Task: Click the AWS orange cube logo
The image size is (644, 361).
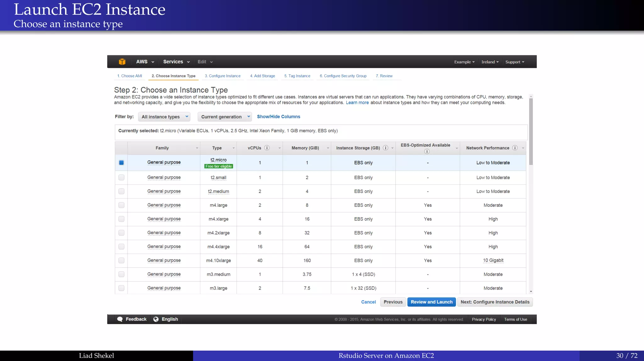Action: click(x=122, y=62)
